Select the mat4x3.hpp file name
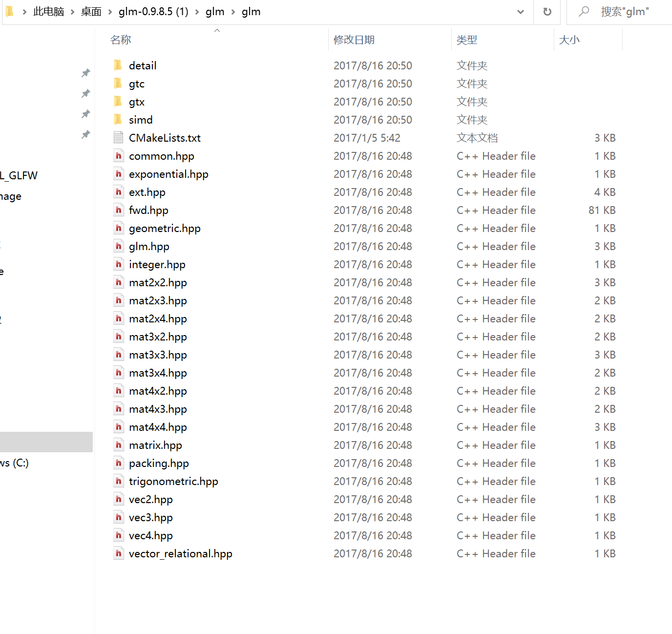 158,409
